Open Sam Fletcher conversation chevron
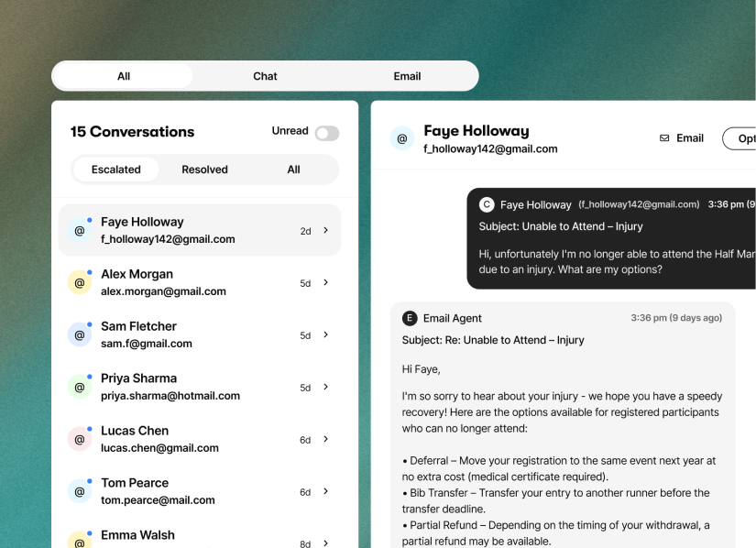 [326, 334]
